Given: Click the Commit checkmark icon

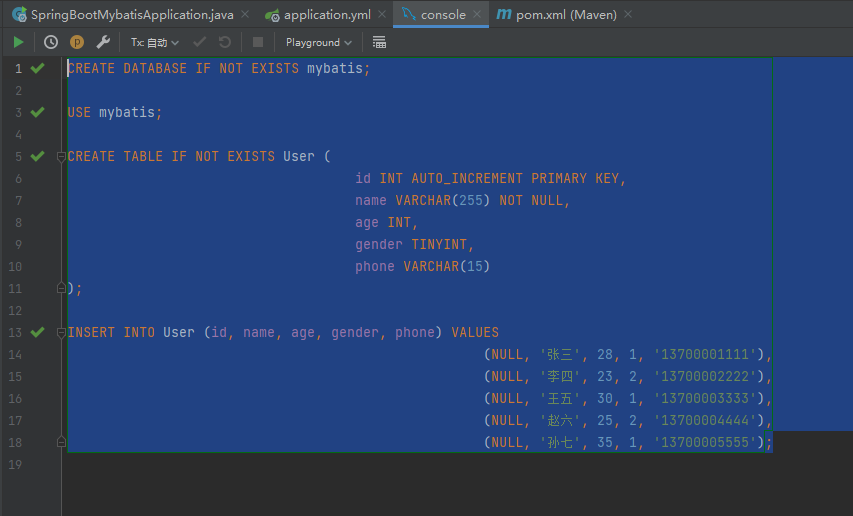Looking at the screenshot, I should click(200, 42).
